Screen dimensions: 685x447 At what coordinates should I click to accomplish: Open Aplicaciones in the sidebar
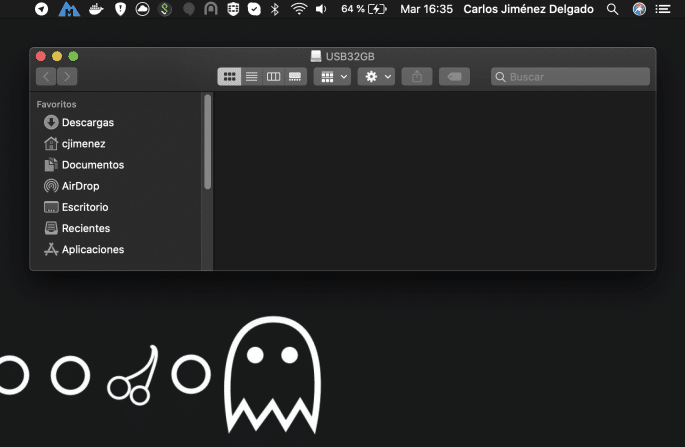(x=92, y=249)
